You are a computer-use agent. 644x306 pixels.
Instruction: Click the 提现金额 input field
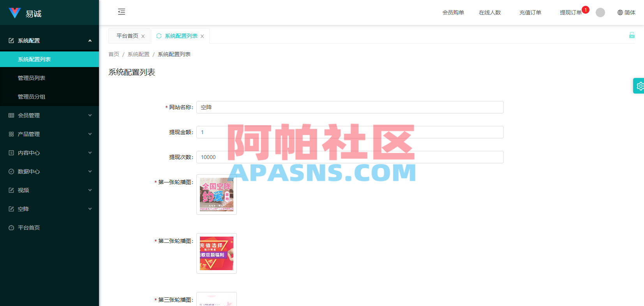350,132
